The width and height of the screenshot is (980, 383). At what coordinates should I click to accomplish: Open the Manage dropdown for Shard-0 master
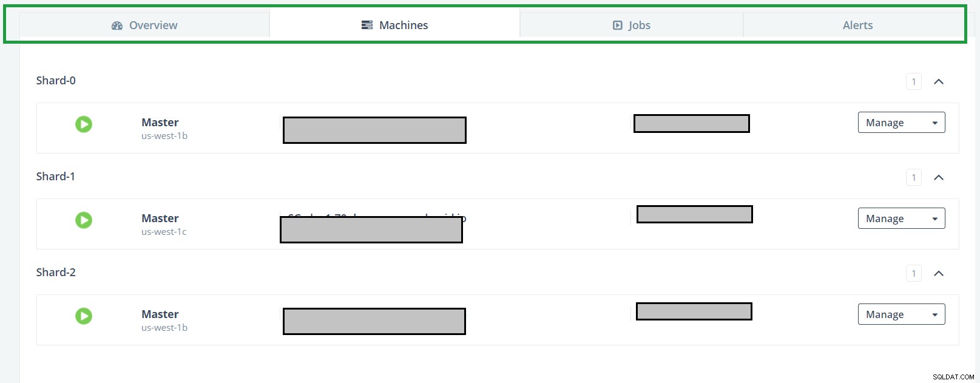point(901,123)
